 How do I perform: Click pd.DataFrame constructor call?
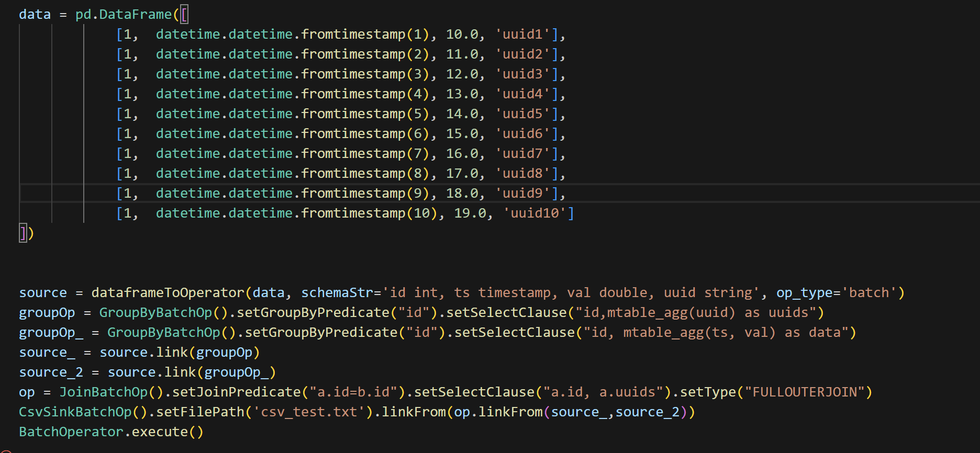(x=124, y=15)
